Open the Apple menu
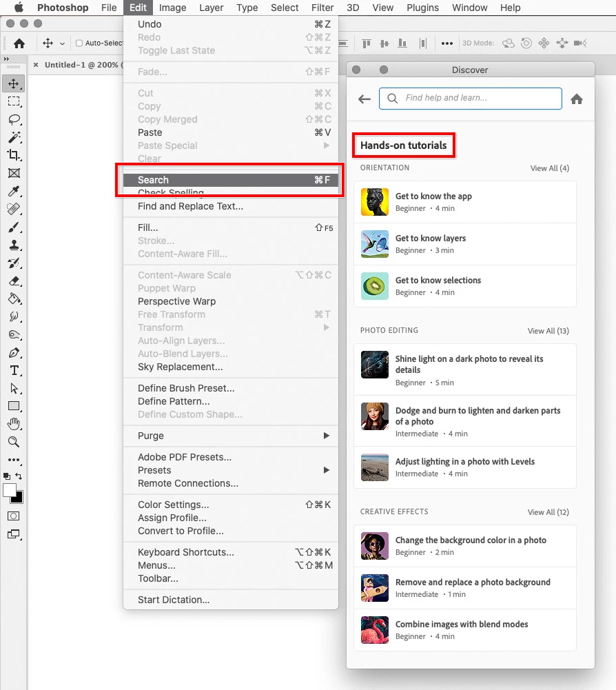616x690 pixels. 19,8
